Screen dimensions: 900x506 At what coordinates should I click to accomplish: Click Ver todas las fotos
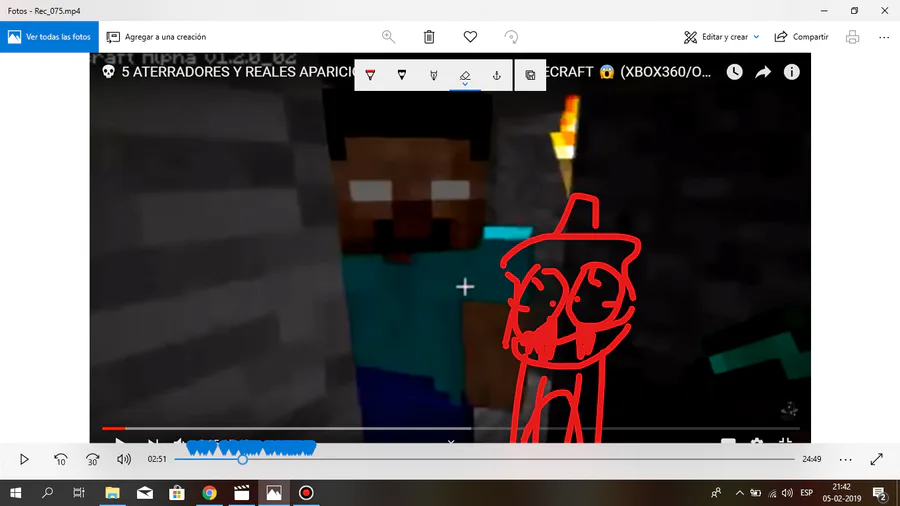coord(49,37)
